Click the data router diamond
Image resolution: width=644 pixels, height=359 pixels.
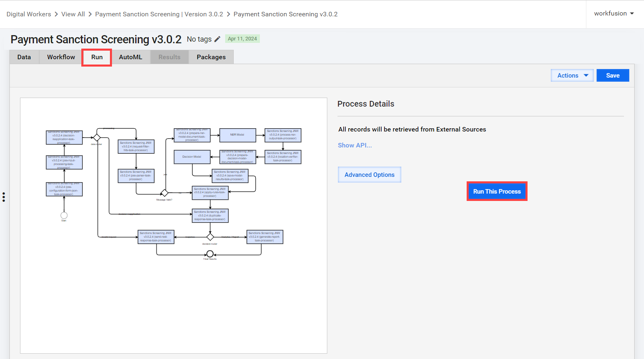click(97, 138)
